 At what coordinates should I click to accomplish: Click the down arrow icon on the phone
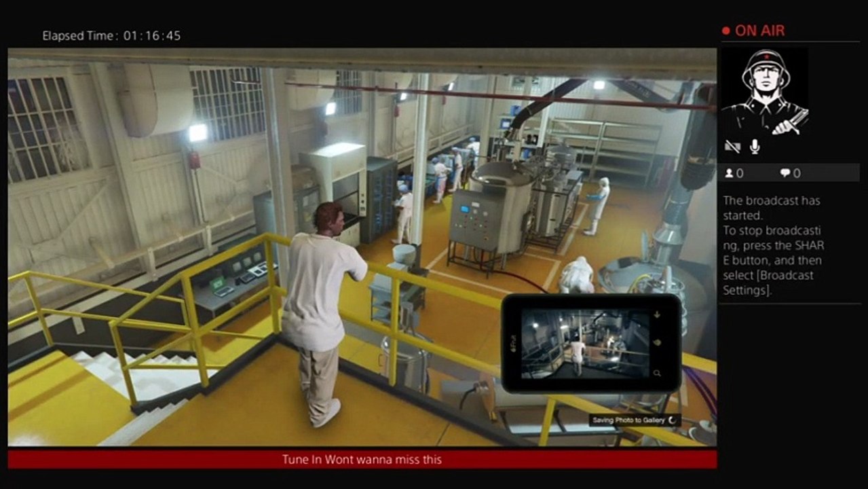pyautogui.click(x=657, y=315)
